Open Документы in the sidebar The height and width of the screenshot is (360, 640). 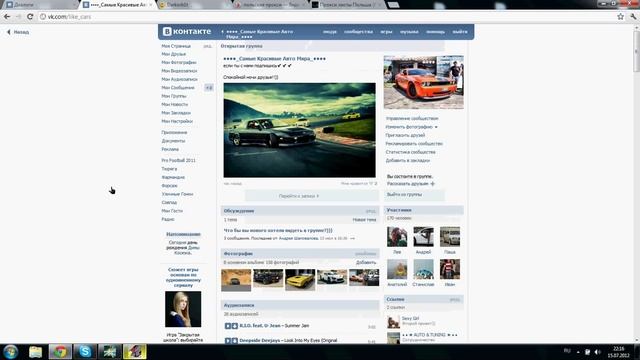point(173,141)
